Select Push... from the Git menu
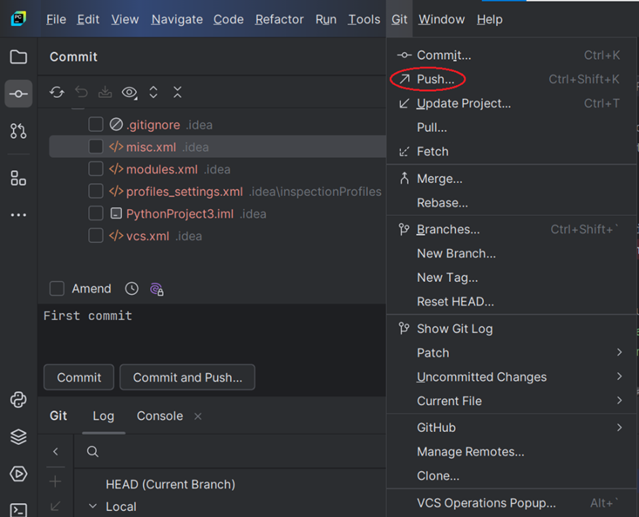 tap(435, 79)
